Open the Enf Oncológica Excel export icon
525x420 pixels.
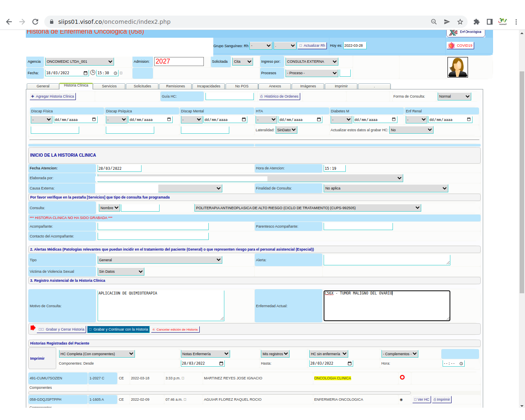coord(453,32)
